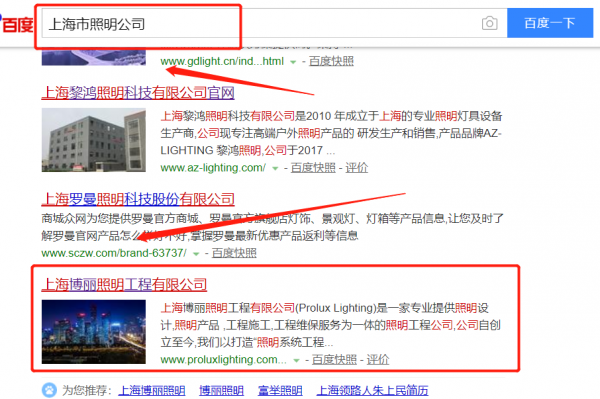Click recommended search 上海博丽照明
This screenshot has height=399, width=600.
click(x=152, y=391)
